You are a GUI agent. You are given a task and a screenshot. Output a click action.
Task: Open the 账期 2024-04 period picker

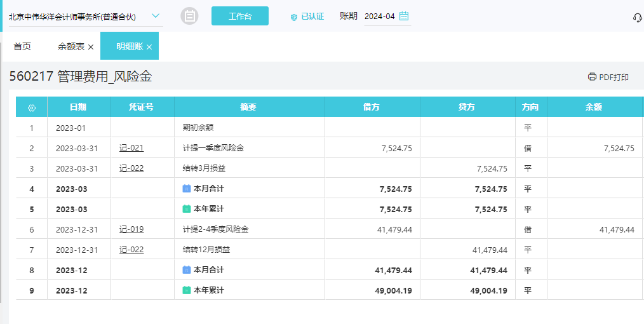tap(380, 17)
